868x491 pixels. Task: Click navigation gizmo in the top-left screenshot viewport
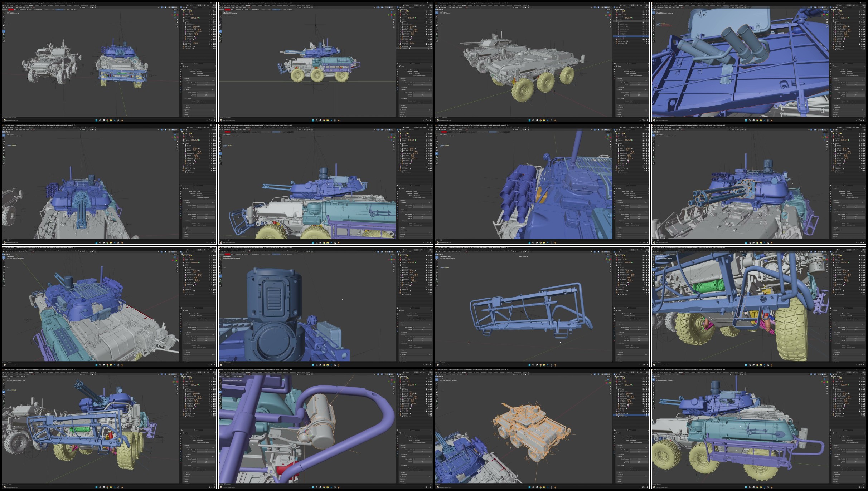click(175, 15)
